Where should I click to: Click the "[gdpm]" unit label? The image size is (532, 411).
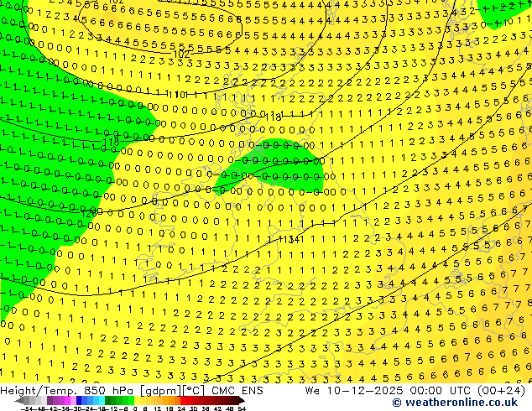161,391
